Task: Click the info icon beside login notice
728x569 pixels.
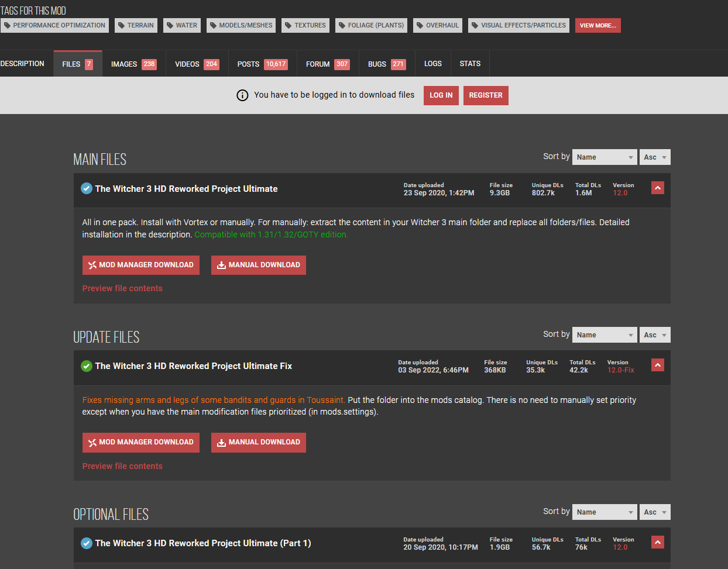Action: [x=242, y=95]
